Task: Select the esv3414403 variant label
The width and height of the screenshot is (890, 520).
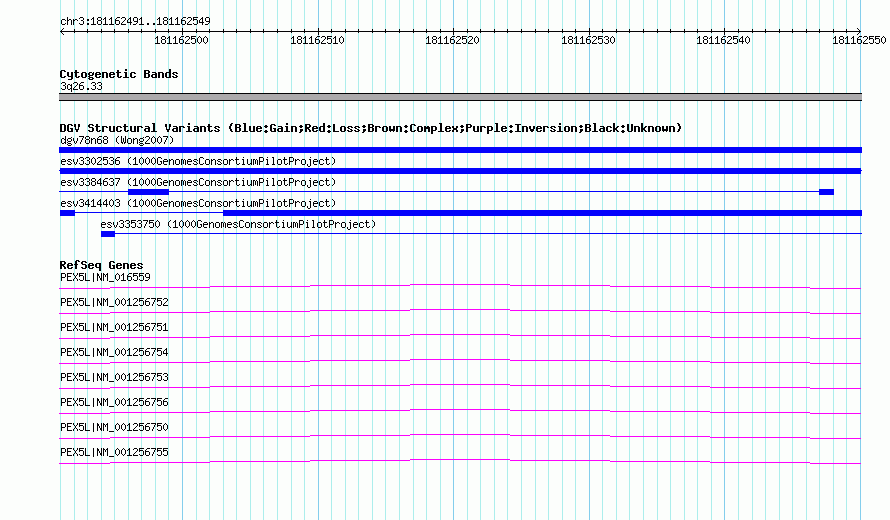Action: (198, 203)
